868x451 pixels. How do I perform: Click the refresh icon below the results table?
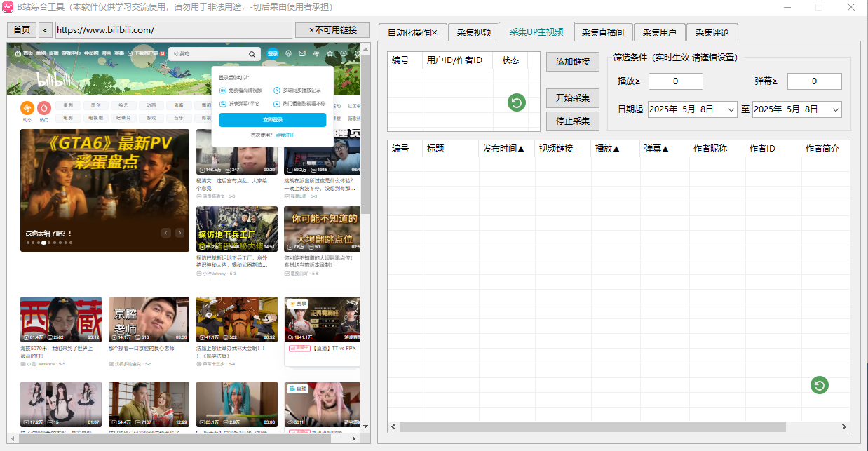pyautogui.click(x=819, y=386)
